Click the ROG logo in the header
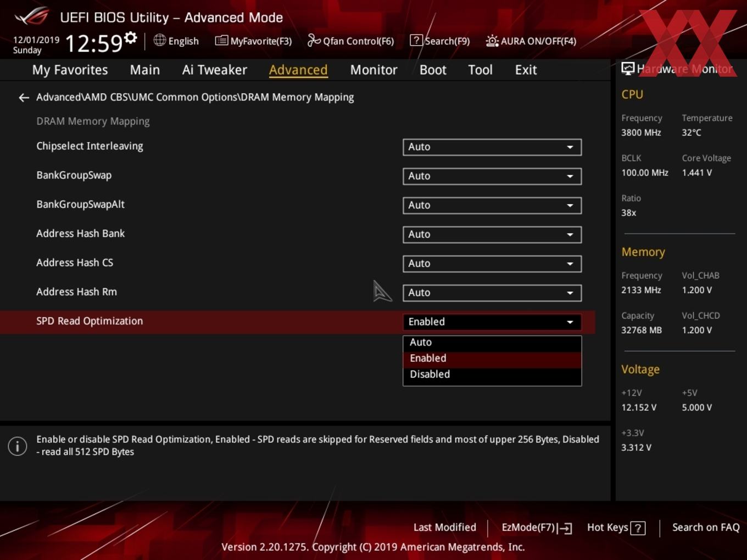This screenshot has width=747, height=560. coord(32,16)
